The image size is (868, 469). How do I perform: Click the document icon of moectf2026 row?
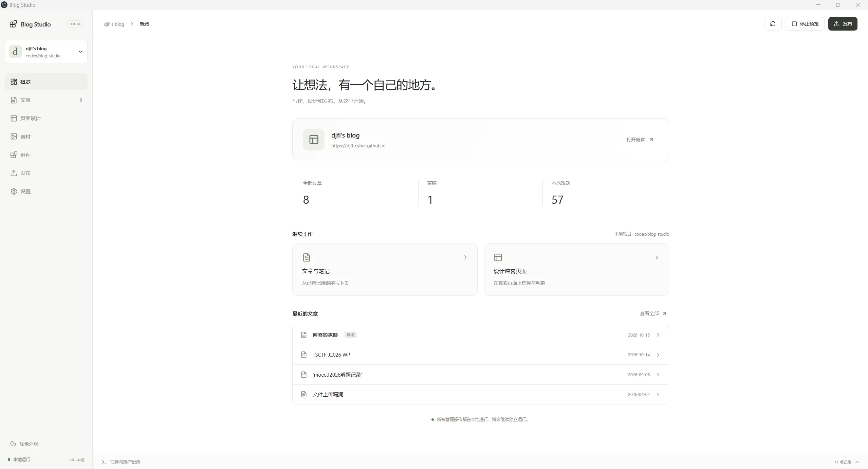304,375
